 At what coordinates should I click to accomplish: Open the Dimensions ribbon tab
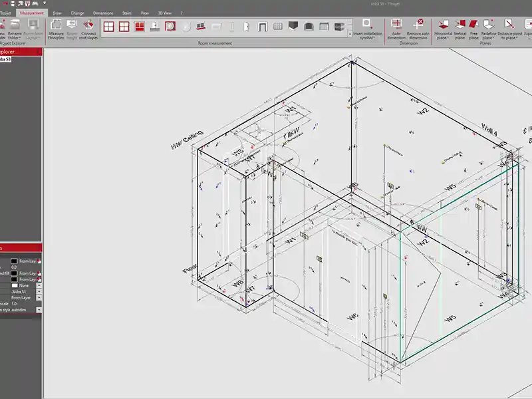coord(103,13)
